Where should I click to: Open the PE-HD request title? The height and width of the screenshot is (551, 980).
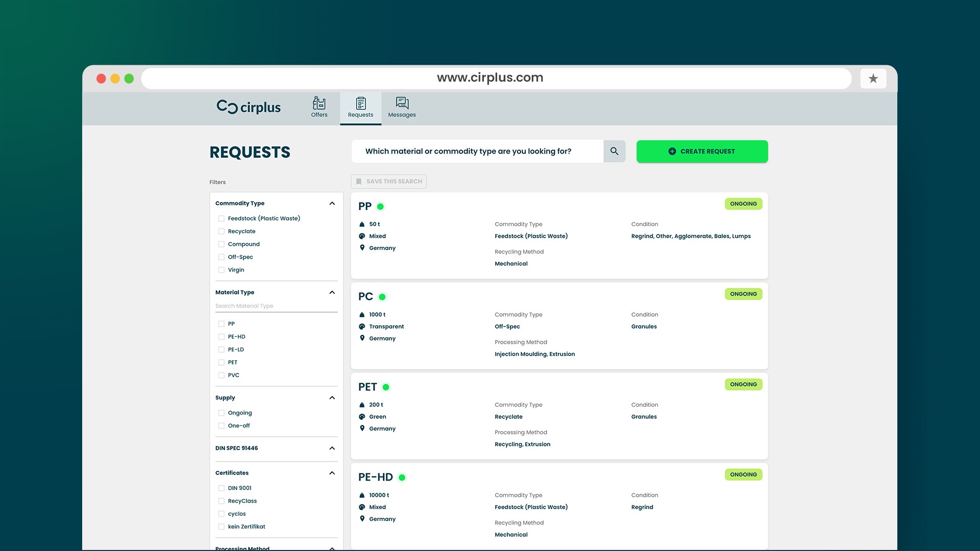[376, 478]
